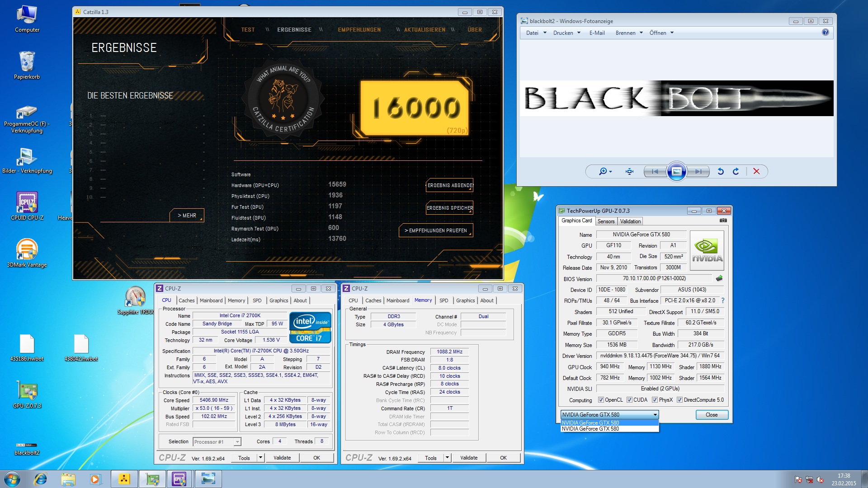Screen dimensions: 868x488
Task: Open the Sapphire TRIXX desktop shortcut
Action: coord(135,300)
